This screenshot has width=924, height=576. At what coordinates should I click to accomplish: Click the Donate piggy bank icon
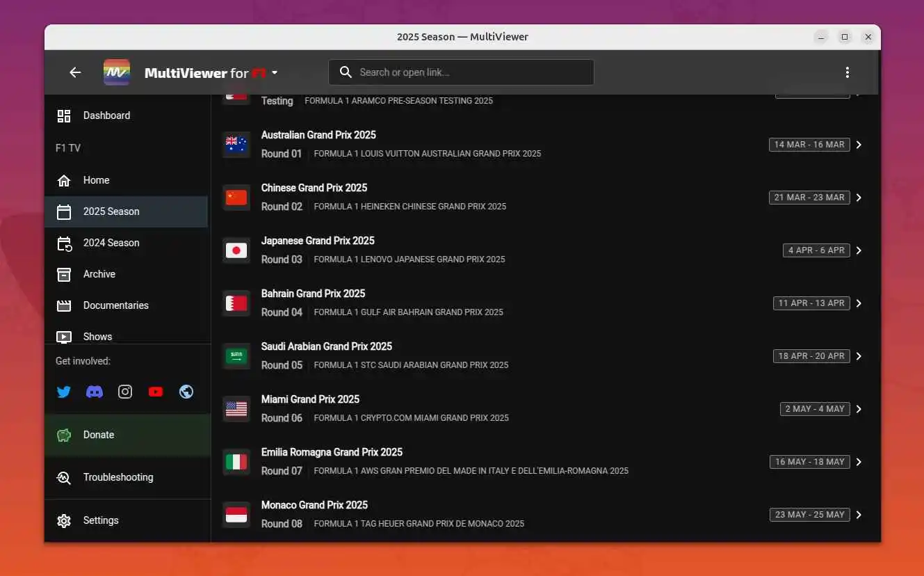[x=64, y=435]
